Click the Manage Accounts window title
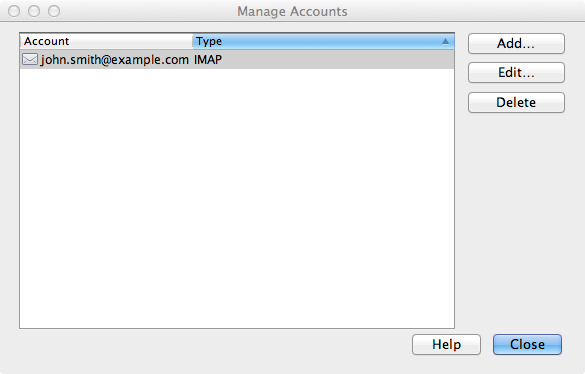Image resolution: width=585 pixels, height=374 pixels. point(292,11)
